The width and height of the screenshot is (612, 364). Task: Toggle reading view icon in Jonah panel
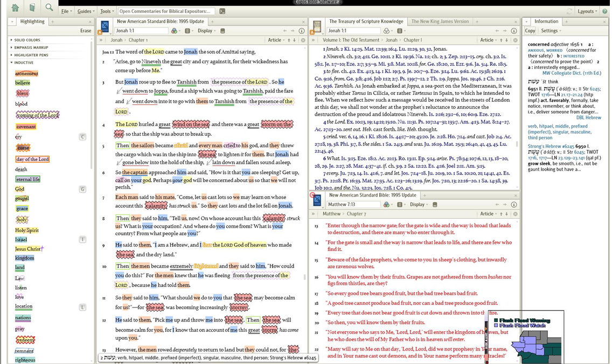222,31
